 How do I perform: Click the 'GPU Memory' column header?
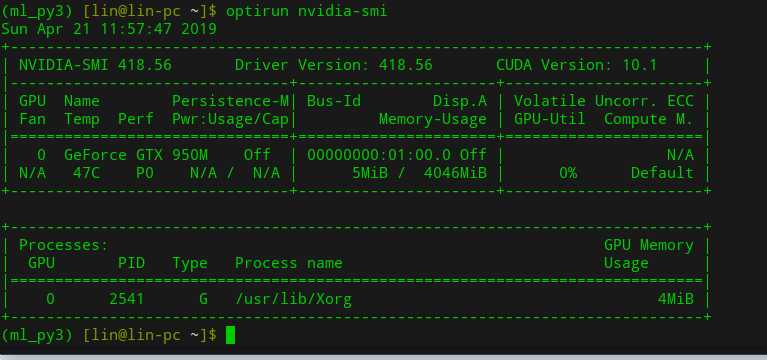(649, 245)
